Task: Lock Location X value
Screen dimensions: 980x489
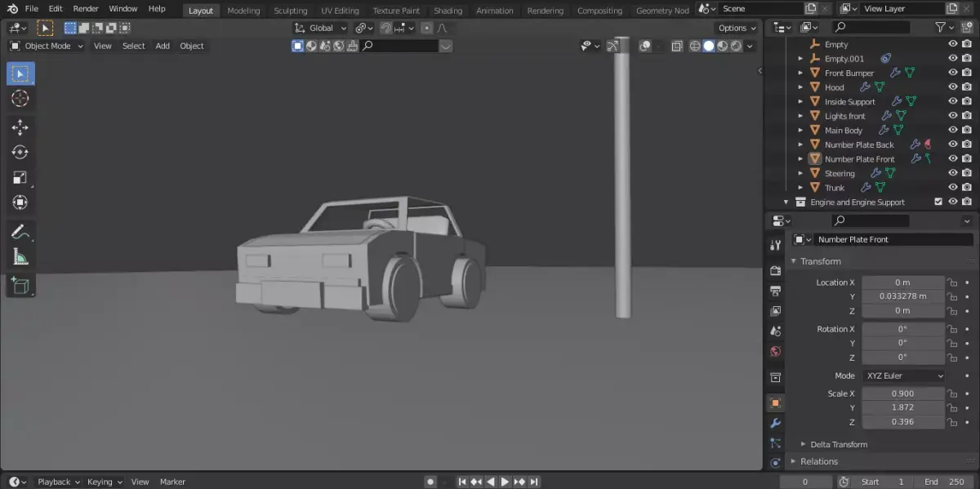Action: click(951, 282)
